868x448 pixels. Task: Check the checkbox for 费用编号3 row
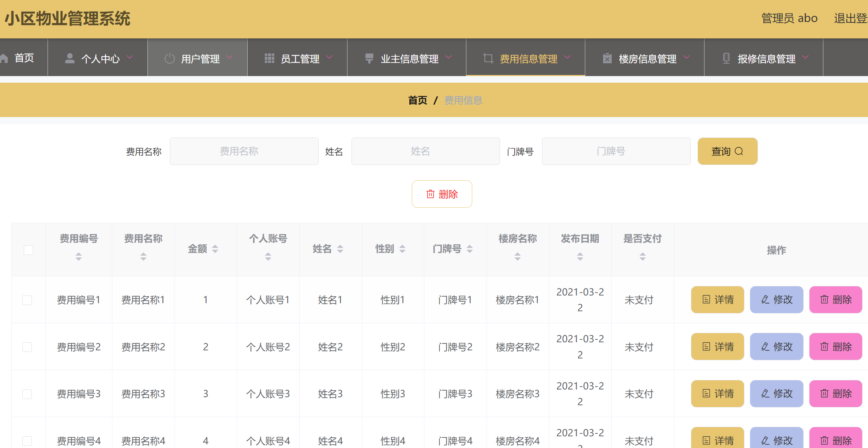click(27, 394)
